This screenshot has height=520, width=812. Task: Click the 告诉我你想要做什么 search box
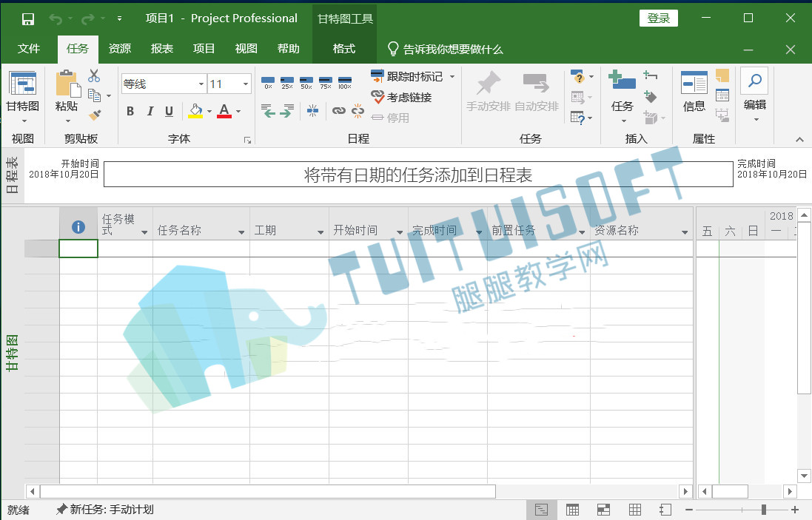tap(446, 49)
